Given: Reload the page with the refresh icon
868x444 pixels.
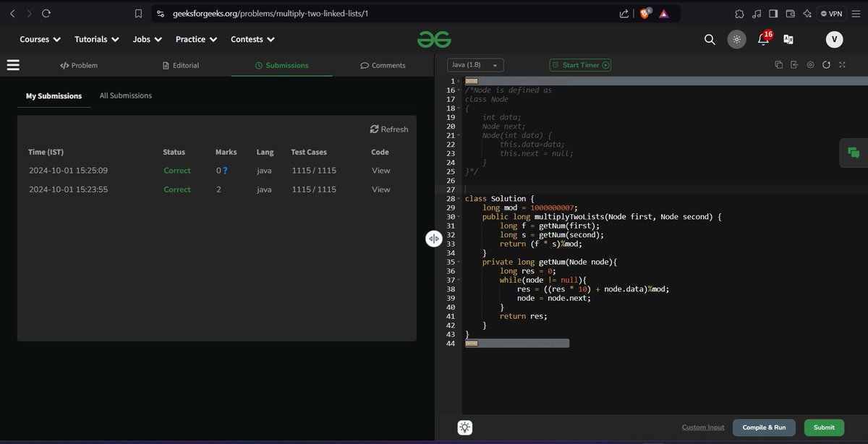Looking at the screenshot, I should 46,13.
